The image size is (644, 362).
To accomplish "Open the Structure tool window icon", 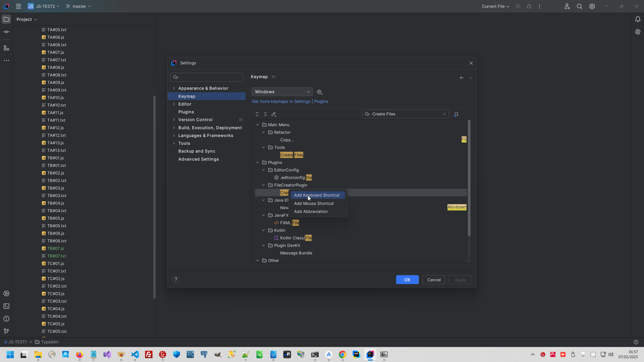I will 7,48.
